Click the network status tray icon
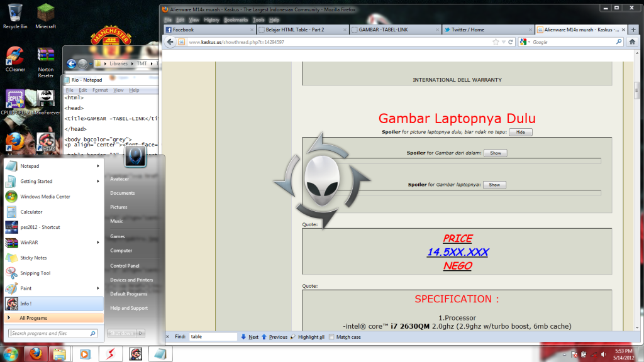The width and height of the screenshot is (644, 362). (594, 354)
